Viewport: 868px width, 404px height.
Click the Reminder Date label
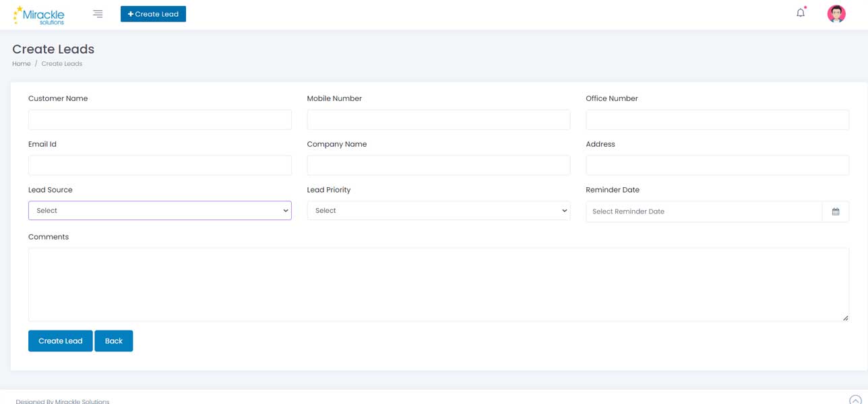(x=613, y=190)
